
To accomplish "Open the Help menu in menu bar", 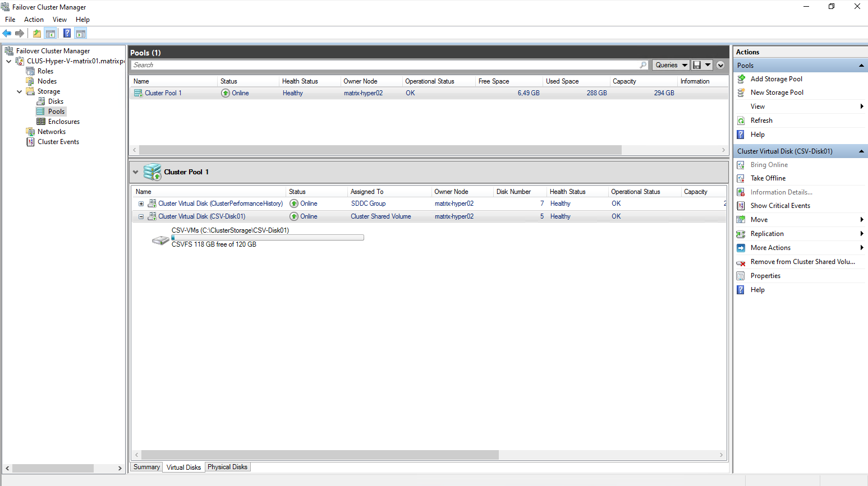I will [x=82, y=20].
